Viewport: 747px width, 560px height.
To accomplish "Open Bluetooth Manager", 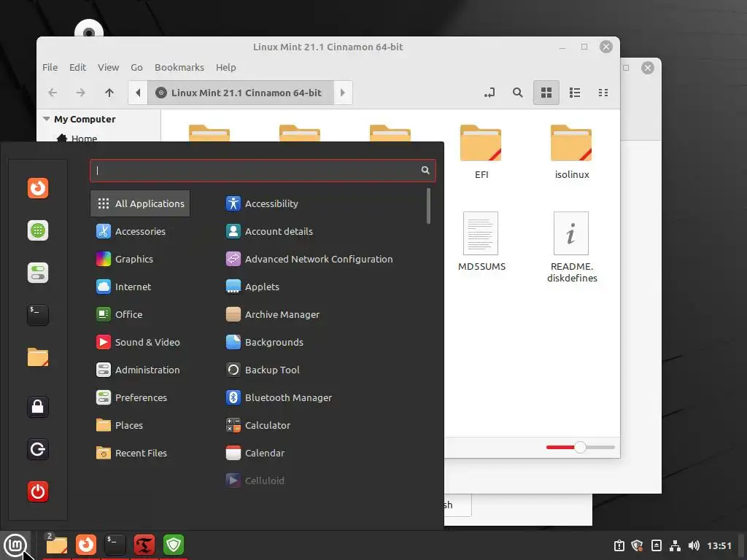I will (x=279, y=397).
